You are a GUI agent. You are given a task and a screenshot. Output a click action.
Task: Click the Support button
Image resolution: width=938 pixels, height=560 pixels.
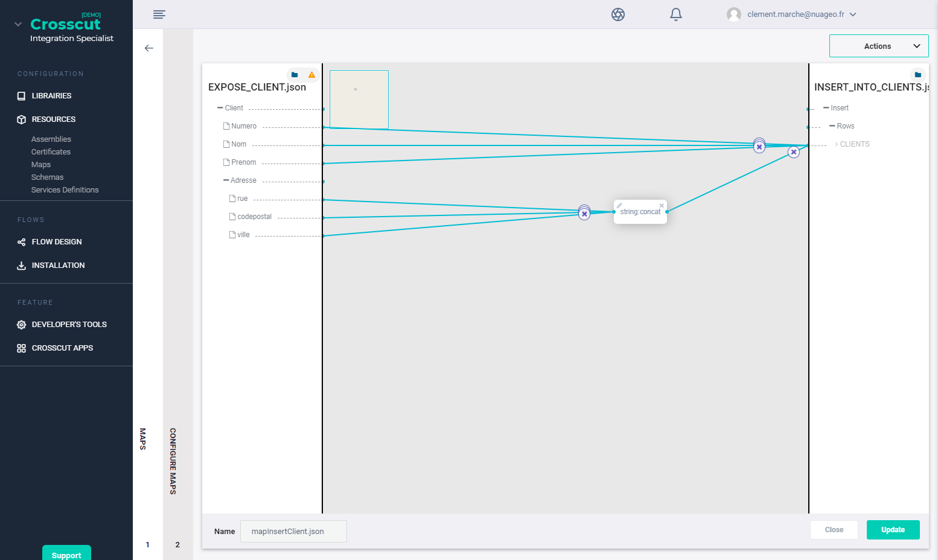[x=66, y=554]
